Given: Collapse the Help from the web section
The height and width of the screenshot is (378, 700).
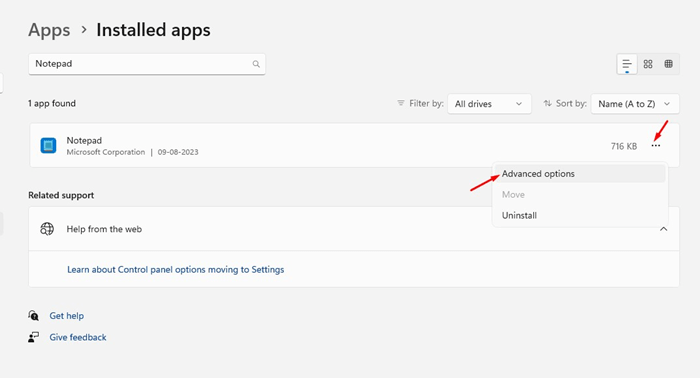Looking at the screenshot, I should (x=663, y=229).
